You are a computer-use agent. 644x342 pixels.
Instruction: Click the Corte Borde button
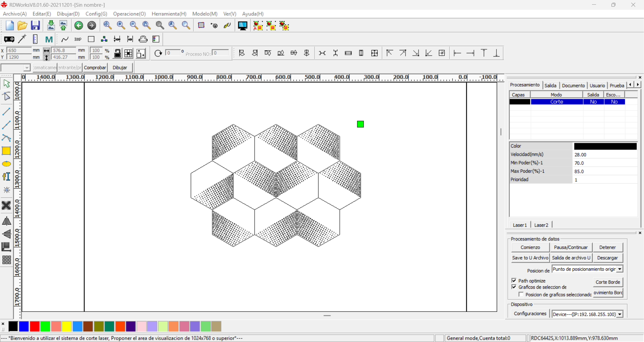(608, 282)
